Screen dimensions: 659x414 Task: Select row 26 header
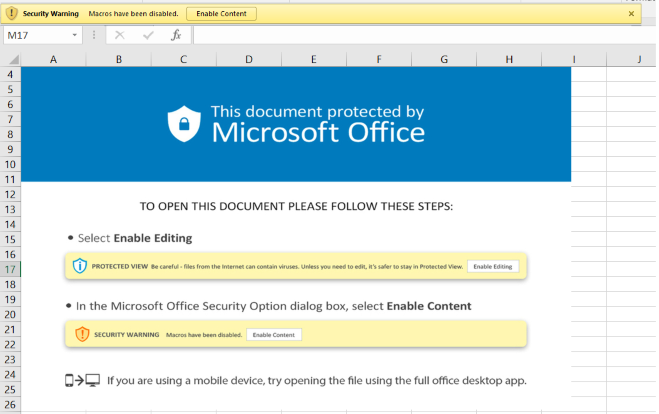click(10, 405)
